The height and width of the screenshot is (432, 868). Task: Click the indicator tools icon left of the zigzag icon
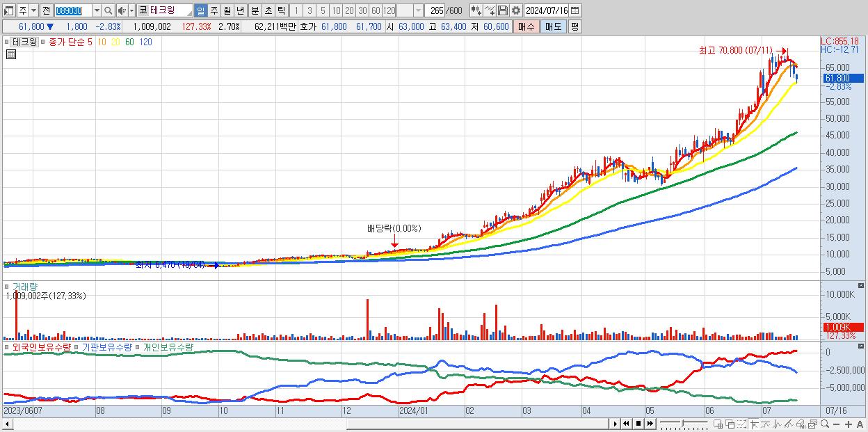pyautogui.click(x=476, y=10)
